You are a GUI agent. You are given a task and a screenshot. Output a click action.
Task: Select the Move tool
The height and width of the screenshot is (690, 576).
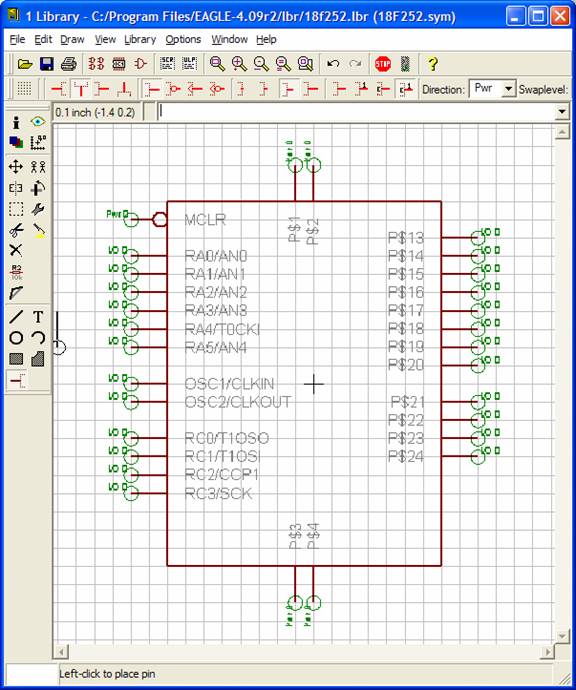point(16,167)
